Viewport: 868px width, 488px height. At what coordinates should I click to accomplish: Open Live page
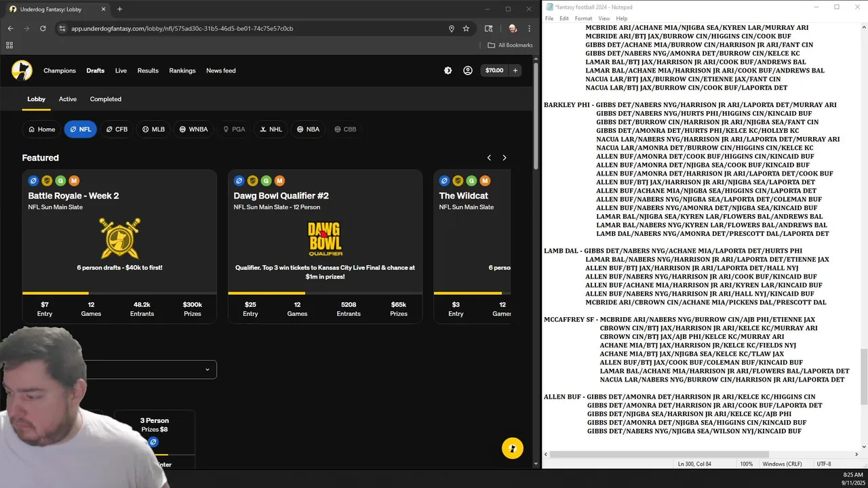(x=121, y=70)
